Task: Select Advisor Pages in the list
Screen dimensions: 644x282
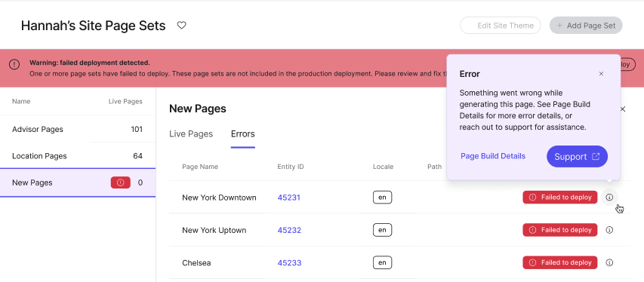Action: [78, 129]
